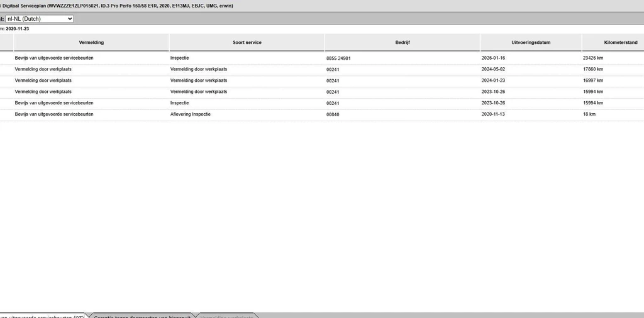The image size is (644, 318).
Task: Click the 23426 km mileage cell
Action: pyautogui.click(x=593, y=58)
